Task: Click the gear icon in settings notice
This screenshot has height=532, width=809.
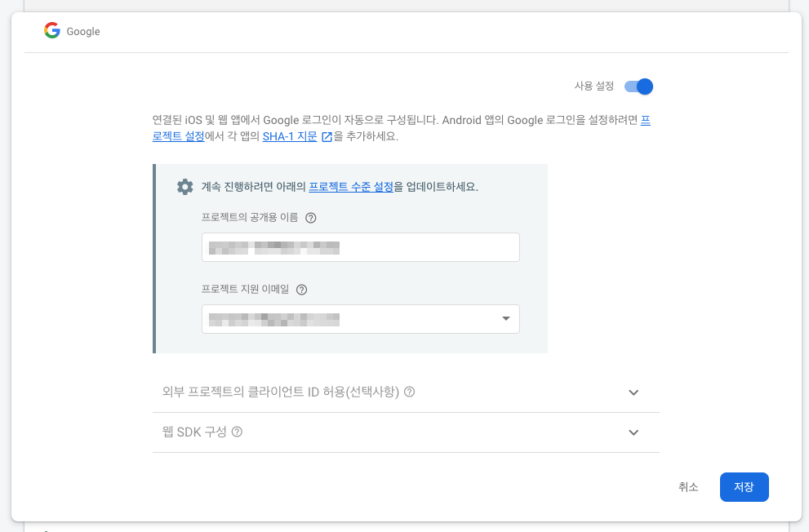Action: coord(184,187)
